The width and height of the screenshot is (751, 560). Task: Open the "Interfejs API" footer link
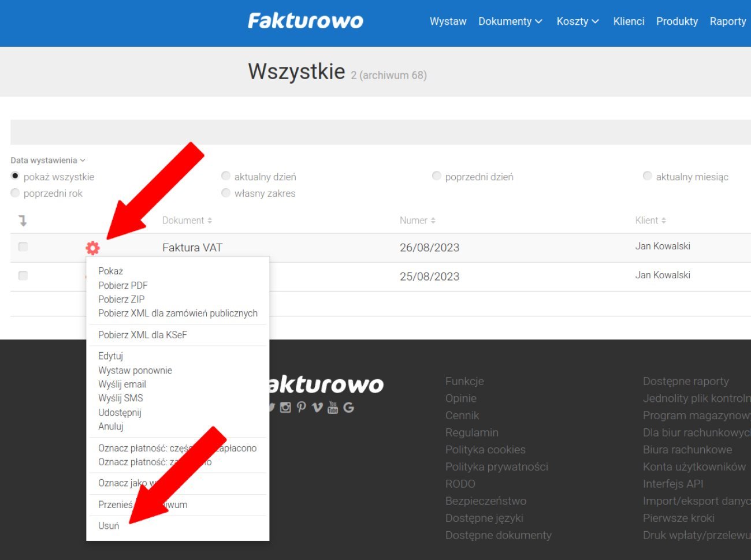click(673, 484)
